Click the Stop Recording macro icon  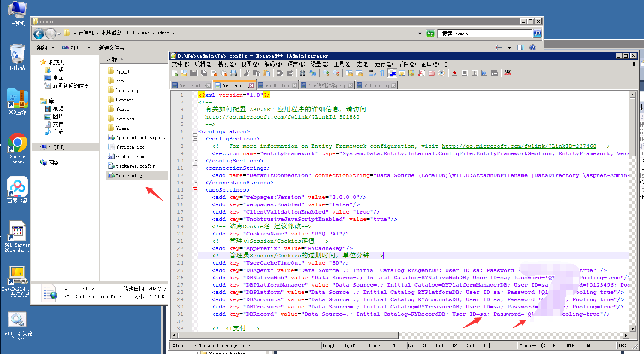click(x=464, y=73)
